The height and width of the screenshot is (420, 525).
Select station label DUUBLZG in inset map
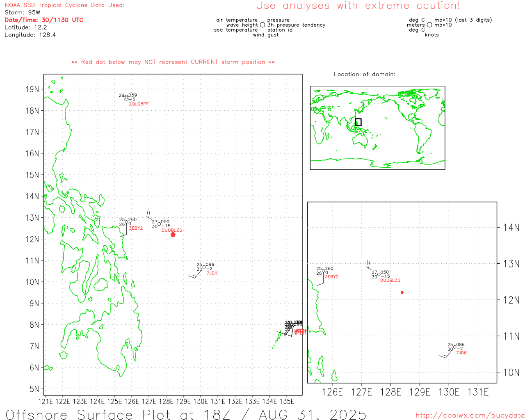390,281
